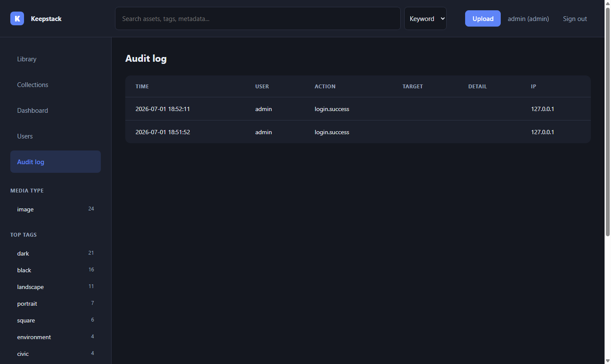
Task: Click the IP column header
Action: point(533,87)
